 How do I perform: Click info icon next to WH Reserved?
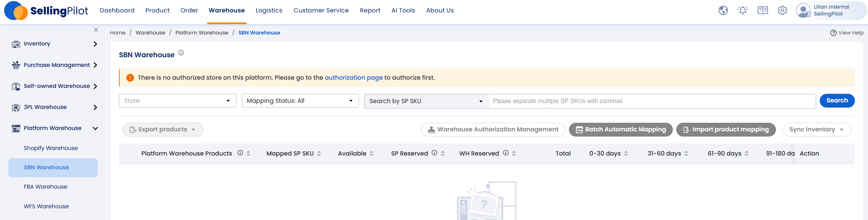click(x=506, y=153)
